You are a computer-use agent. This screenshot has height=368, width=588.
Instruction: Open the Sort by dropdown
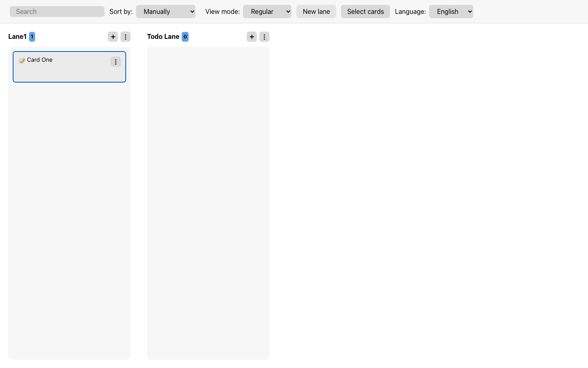(x=166, y=11)
